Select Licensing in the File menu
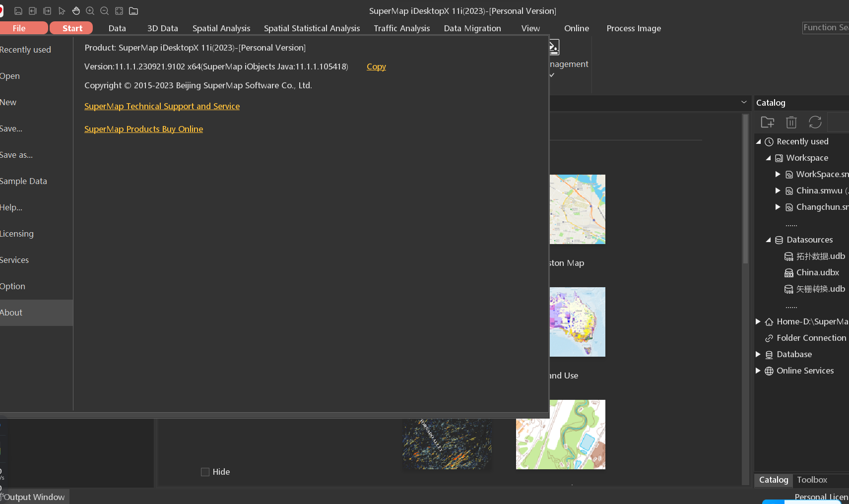The image size is (849, 504). (36, 234)
